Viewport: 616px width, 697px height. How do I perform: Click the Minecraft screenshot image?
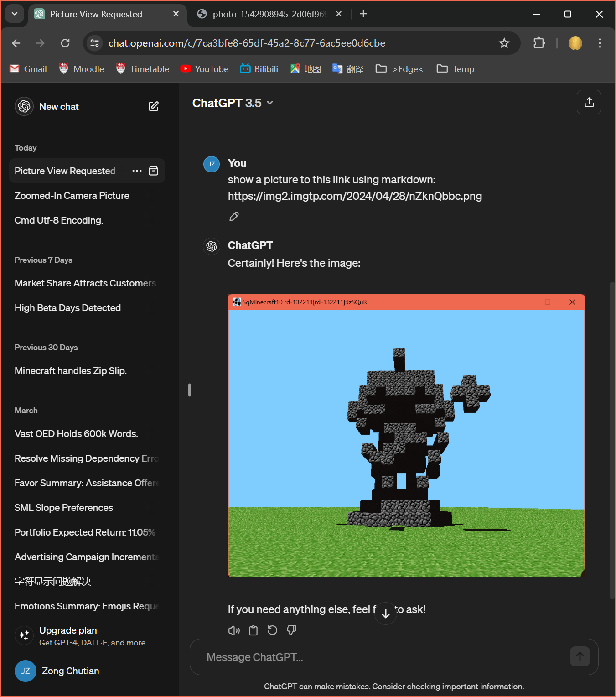coord(406,436)
